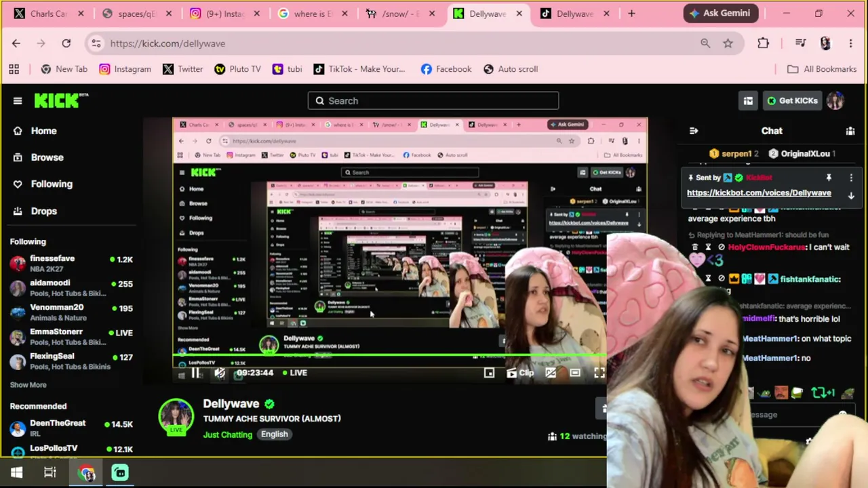Open the user profile avatar menu

pos(835,101)
